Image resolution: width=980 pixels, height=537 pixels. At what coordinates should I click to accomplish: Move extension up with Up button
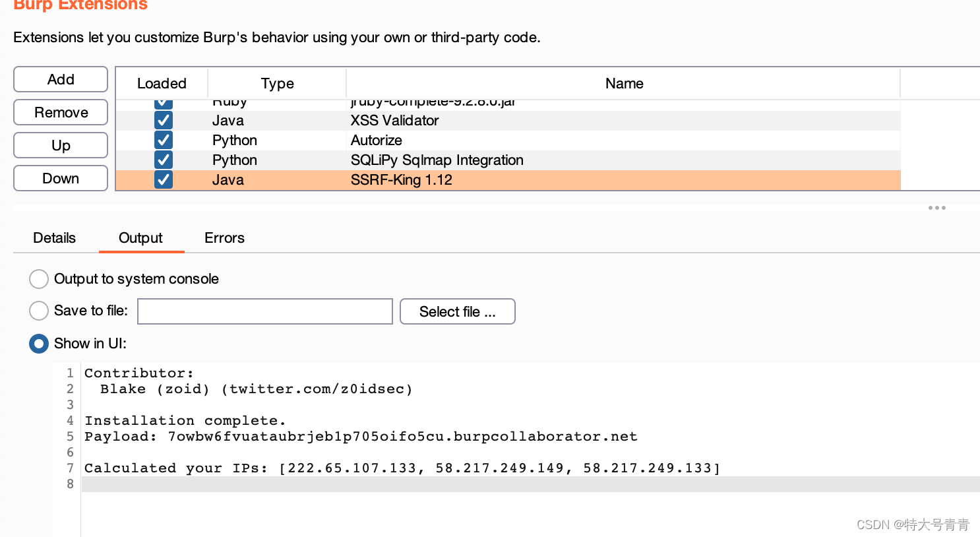[x=61, y=145]
